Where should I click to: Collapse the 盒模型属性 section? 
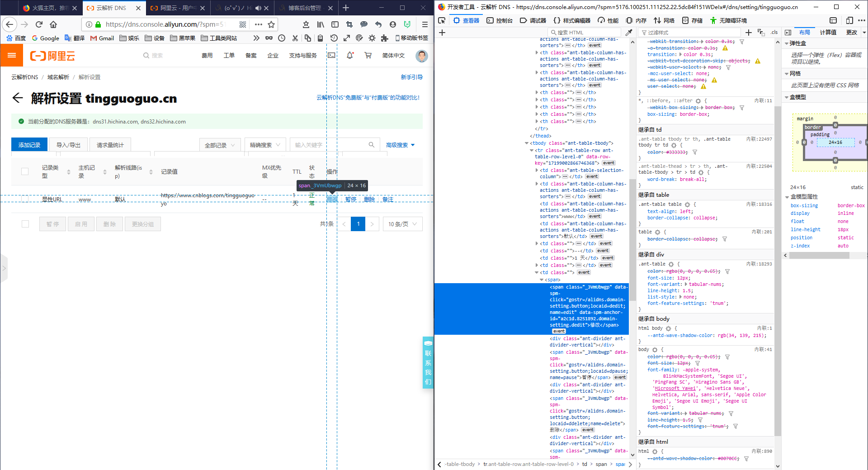(x=787, y=197)
